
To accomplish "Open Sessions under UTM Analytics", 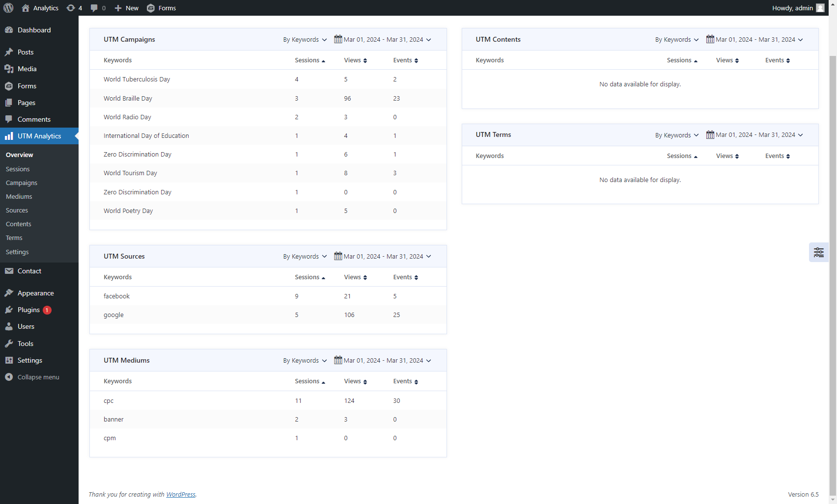I will pyautogui.click(x=18, y=169).
